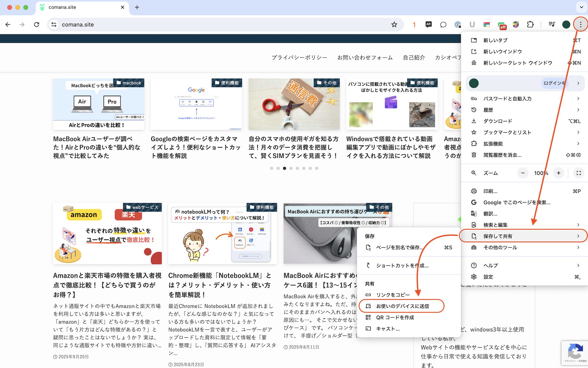
Task: Decrease zoom with the minus button
Action: tap(523, 173)
